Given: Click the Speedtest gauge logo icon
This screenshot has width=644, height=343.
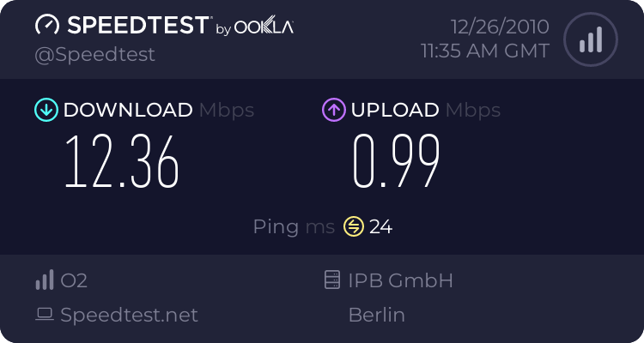Looking at the screenshot, I should [x=47, y=26].
